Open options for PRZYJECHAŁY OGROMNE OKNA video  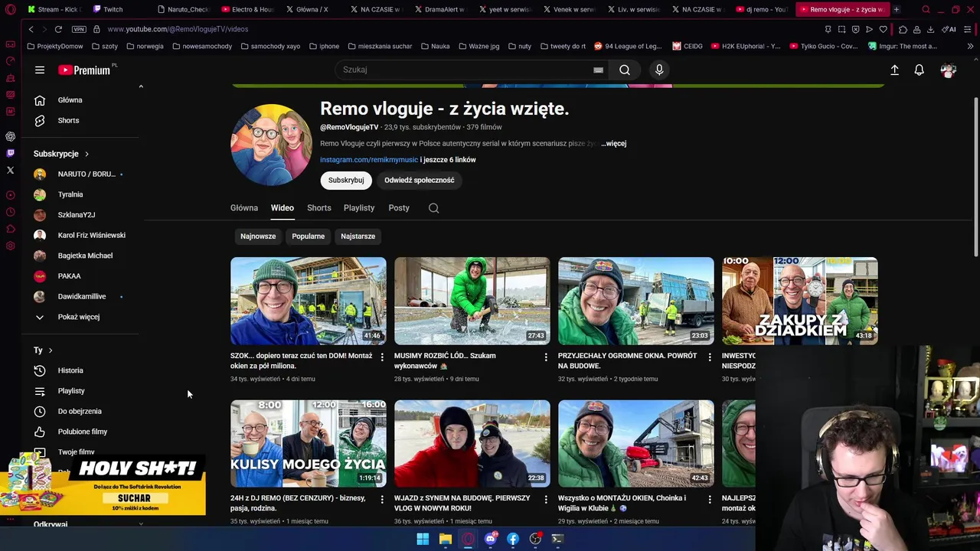pyautogui.click(x=710, y=357)
